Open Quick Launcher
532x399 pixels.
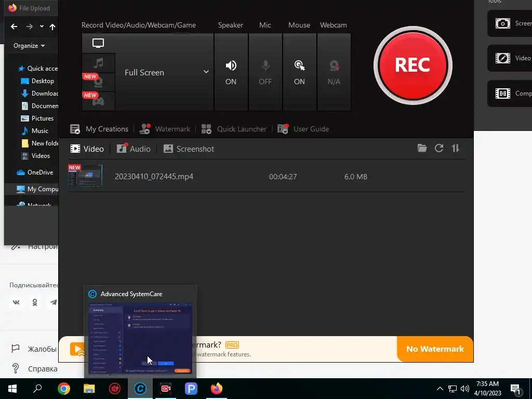pos(234,129)
